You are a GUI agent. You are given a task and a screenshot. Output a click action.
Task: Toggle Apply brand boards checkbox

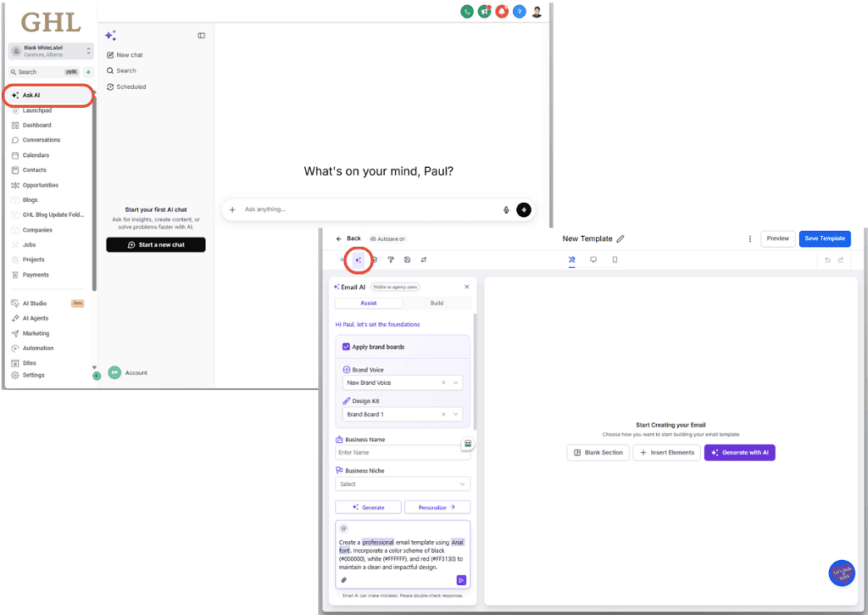click(x=346, y=347)
